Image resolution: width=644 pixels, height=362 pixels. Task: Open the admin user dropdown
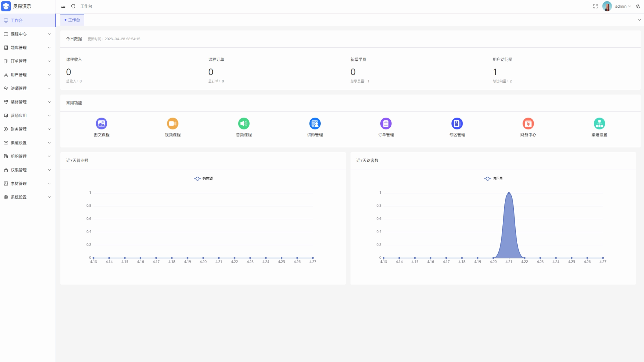click(620, 6)
